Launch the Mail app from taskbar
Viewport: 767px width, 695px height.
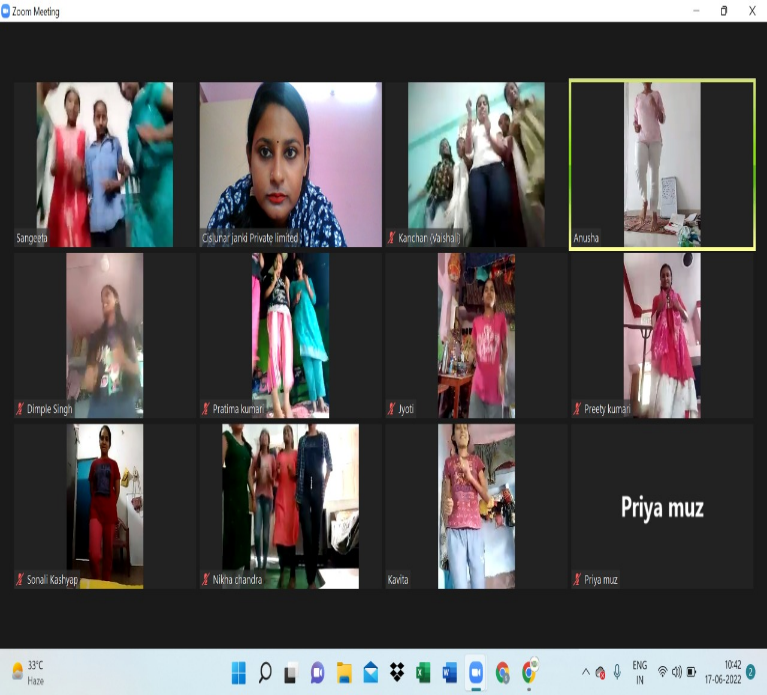[x=370, y=672]
